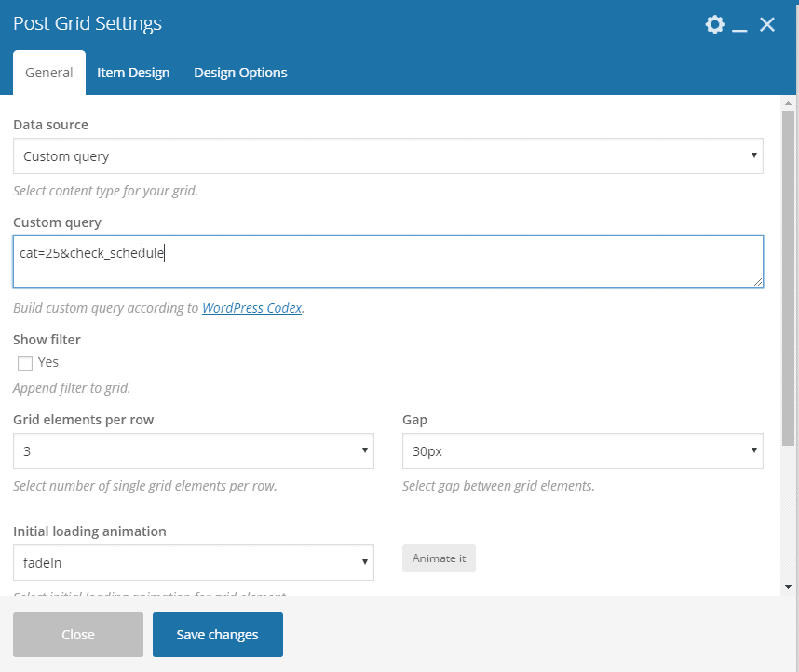Click inside the Custom query text area
799x672 pixels.
(x=387, y=261)
